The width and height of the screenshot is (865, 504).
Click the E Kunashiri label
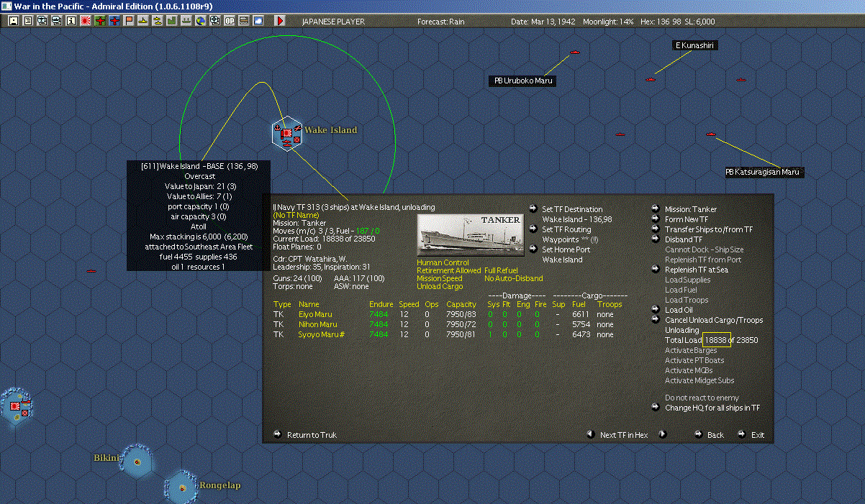pos(695,45)
